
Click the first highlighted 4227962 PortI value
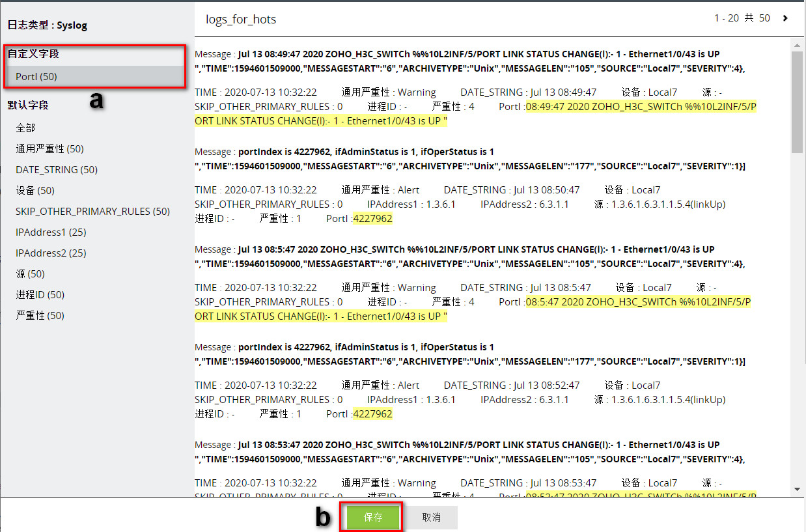pos(373,219)
